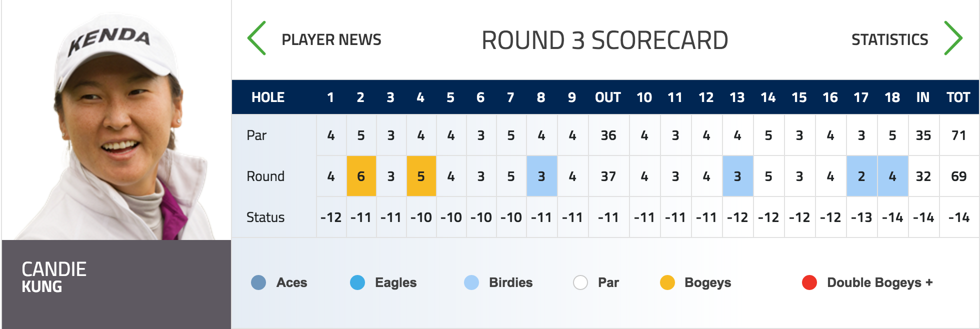This screenshot has height=329, width=980.
Task: Click the Eagles blue legend circle
Action: [x=357, y=282]
